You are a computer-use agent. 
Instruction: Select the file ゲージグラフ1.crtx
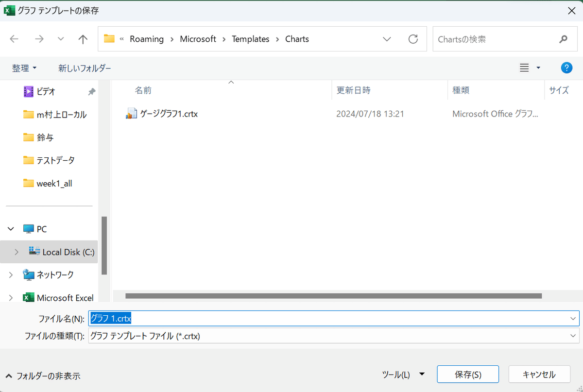pos(169,114)
